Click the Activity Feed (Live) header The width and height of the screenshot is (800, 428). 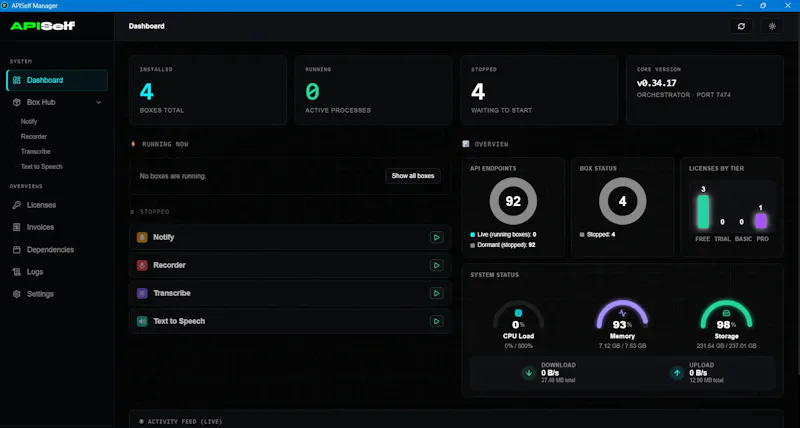tap(181, 422)
